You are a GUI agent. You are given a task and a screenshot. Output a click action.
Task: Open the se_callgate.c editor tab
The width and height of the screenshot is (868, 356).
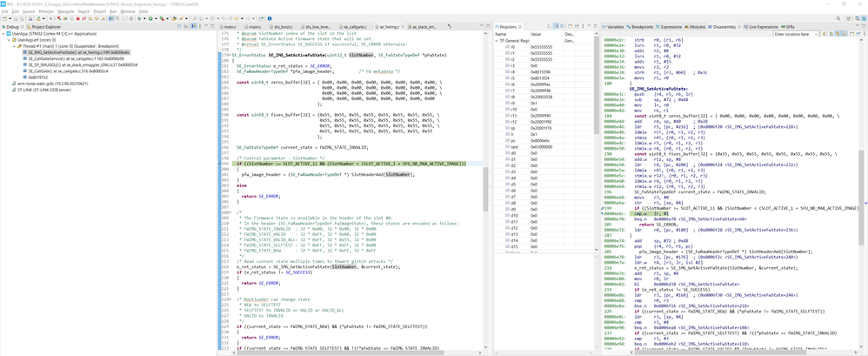point(351,27)
